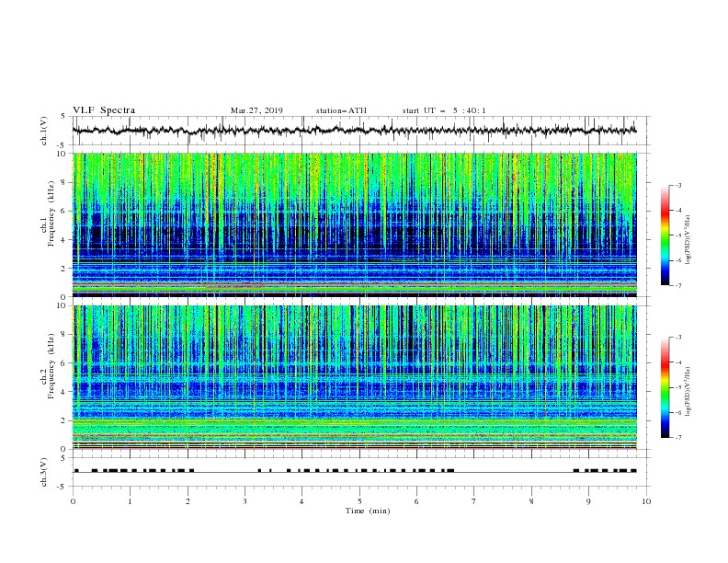This screenshot has height=563, width=728.
Task: Click the "10" tick atop ch.1 frequency axis
Action: click(63, 154)
